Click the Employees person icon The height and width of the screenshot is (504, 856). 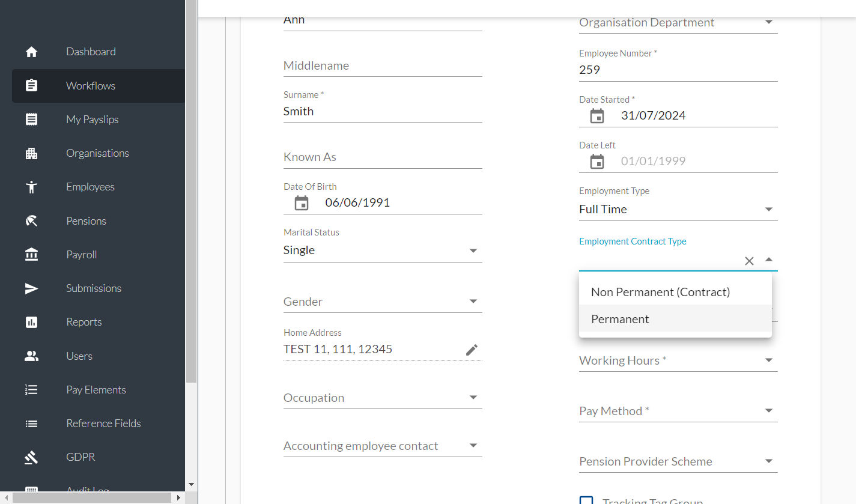[x=32, y=187]
